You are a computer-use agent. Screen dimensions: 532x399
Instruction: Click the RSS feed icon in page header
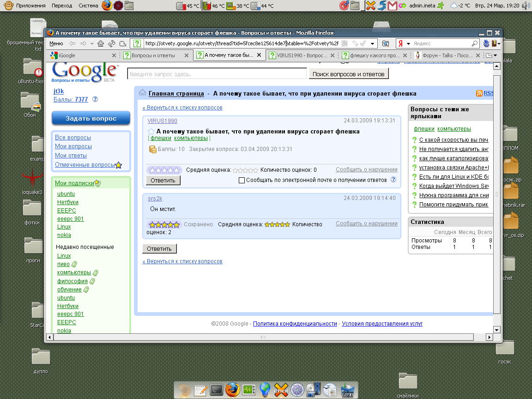479,93
